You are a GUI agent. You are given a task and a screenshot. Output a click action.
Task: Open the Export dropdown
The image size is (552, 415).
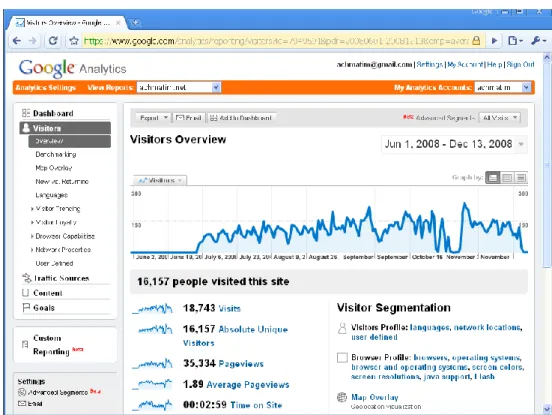coord(153,118)
